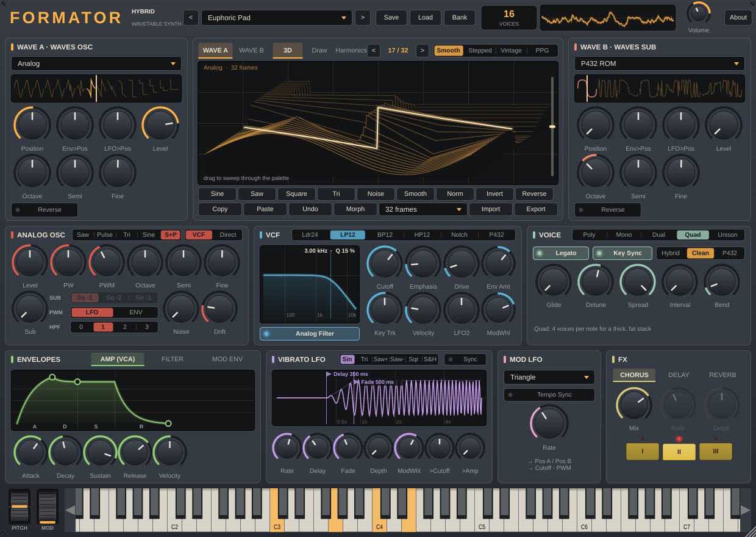
Task: Click the Wave A Level knob
Action: tap(160, 124)
